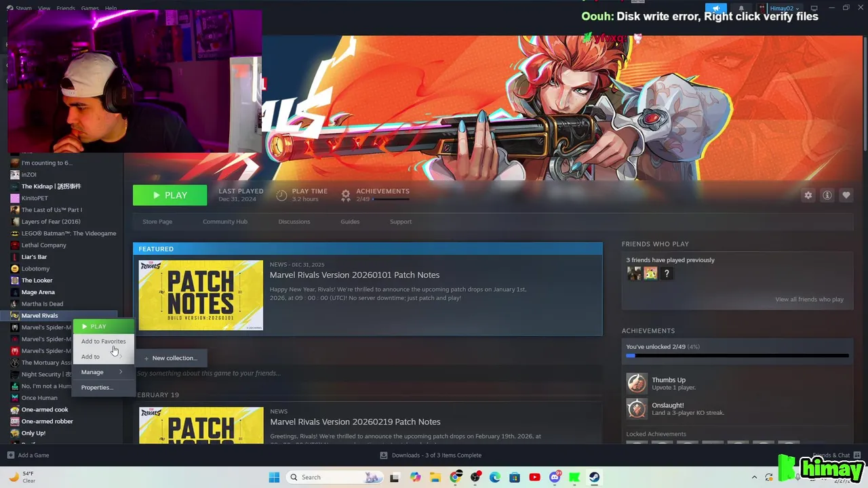Click the Add a Game plus icon

(x=10, y=455)
